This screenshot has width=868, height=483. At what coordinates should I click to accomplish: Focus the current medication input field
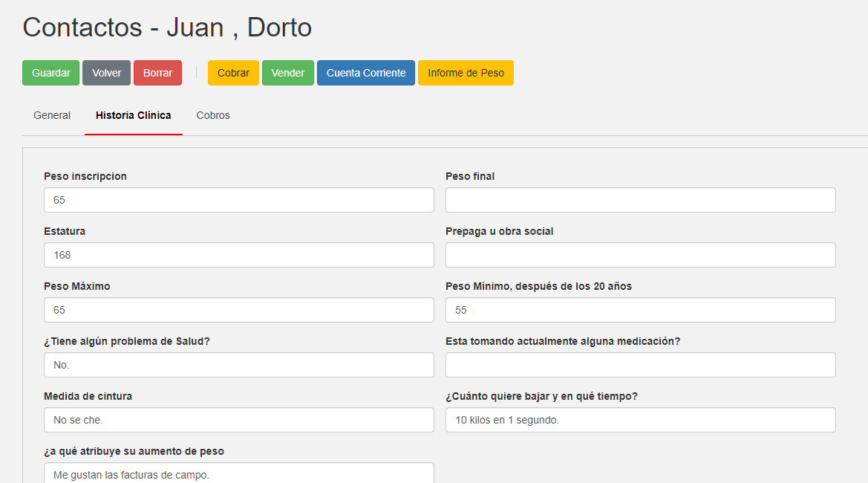pos(640,365)
